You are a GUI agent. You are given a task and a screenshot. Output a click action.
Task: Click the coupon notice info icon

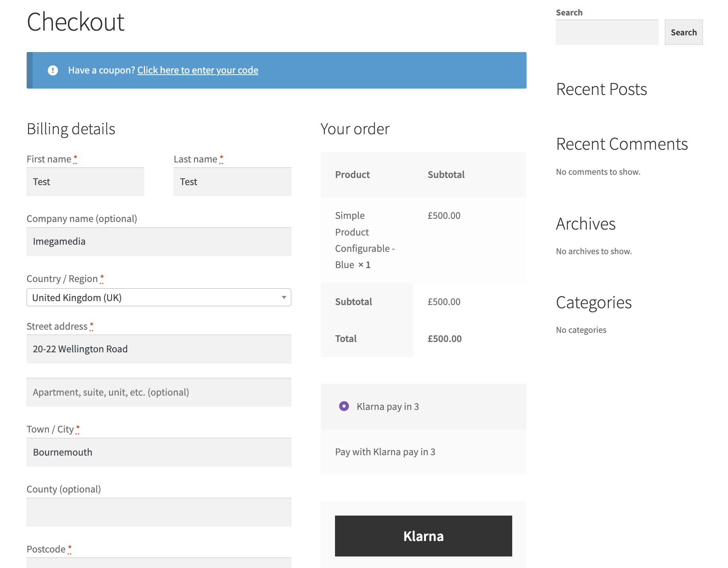click(x=53, y=70)
